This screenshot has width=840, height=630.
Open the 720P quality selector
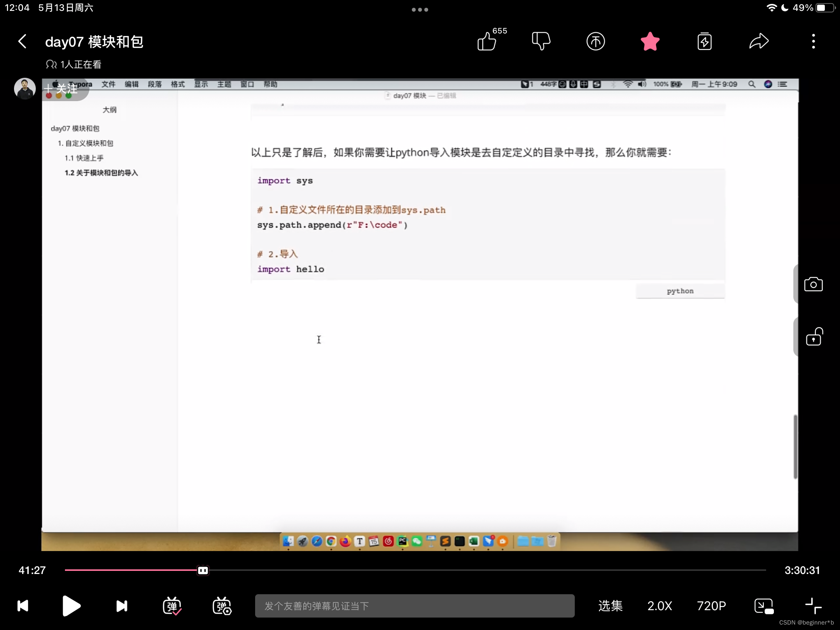711,606
